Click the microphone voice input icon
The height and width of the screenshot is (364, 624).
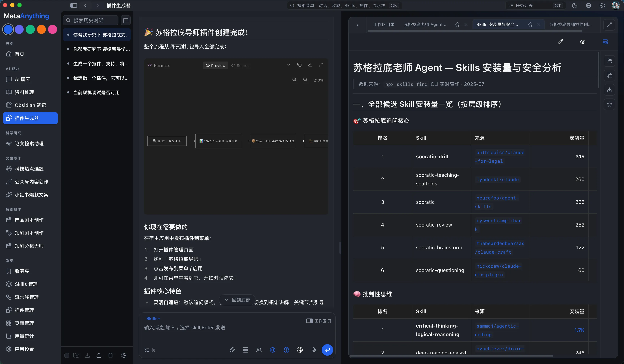[x=313, y=350]
